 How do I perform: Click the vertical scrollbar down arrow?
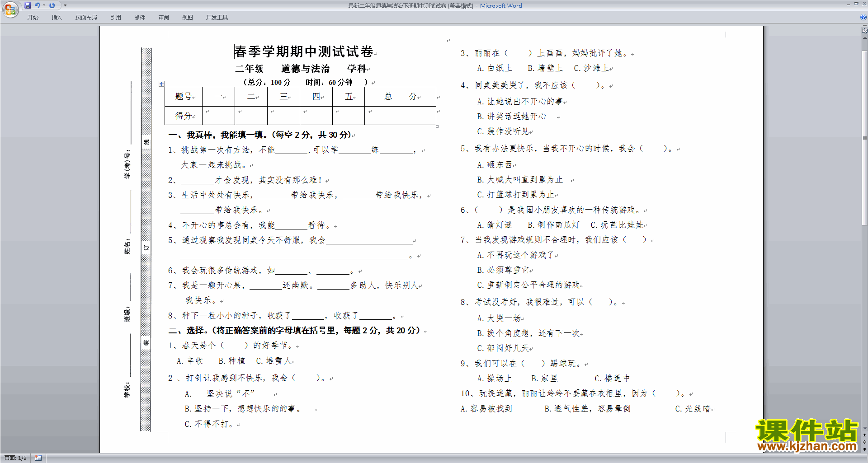click(865, 428)
